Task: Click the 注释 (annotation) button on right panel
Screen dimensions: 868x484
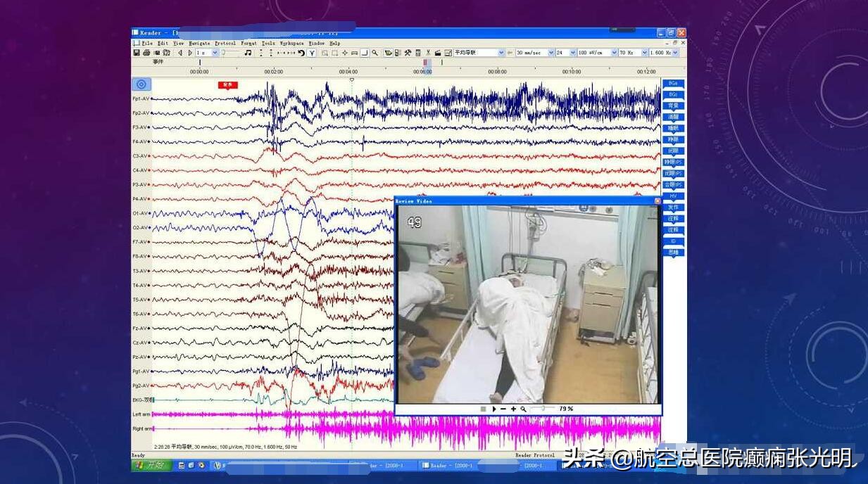Action: (673, 217)
